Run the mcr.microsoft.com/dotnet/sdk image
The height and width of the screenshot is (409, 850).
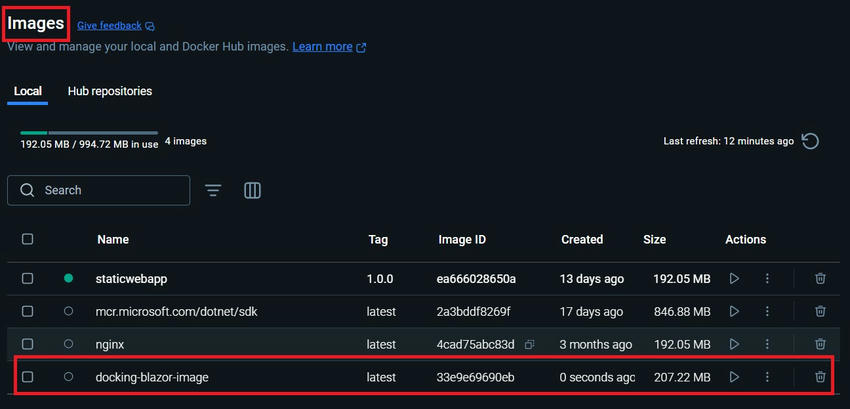click(x=734, y=311)
